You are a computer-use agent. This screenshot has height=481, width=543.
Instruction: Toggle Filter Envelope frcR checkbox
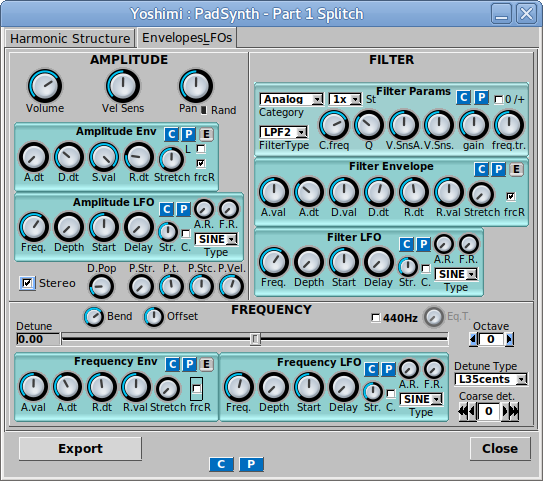click(x=510, y=197)
